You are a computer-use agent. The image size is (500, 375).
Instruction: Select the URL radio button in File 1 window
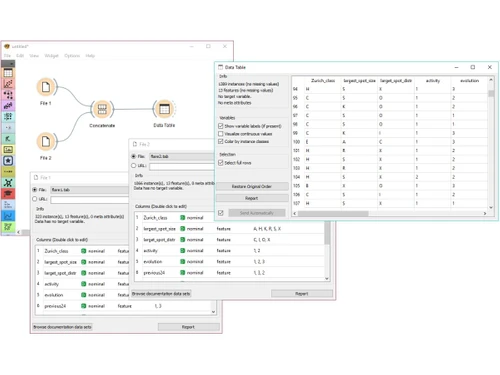click(x=35, y=199)
